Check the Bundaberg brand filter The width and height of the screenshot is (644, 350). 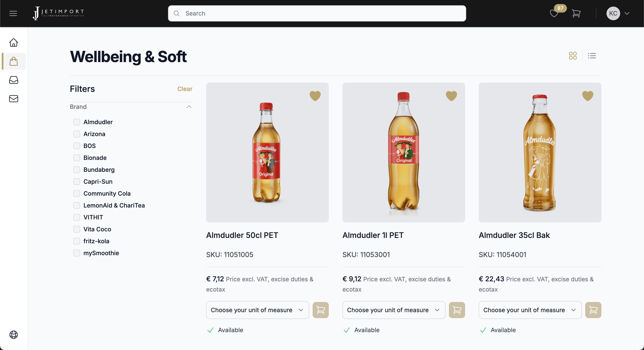[76, 170]
